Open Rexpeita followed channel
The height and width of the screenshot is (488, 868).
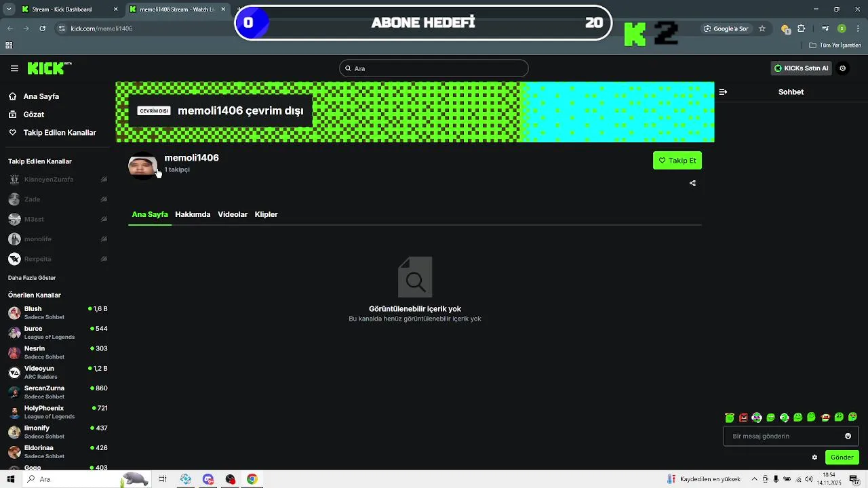coord(58,259)
